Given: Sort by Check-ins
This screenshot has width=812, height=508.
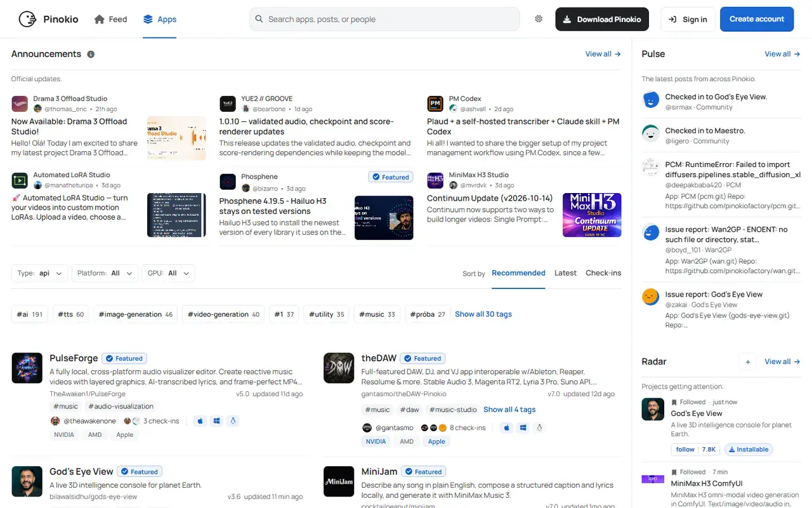Looking at the screenshot, I should pyautogui.click(x=603, y=273).
